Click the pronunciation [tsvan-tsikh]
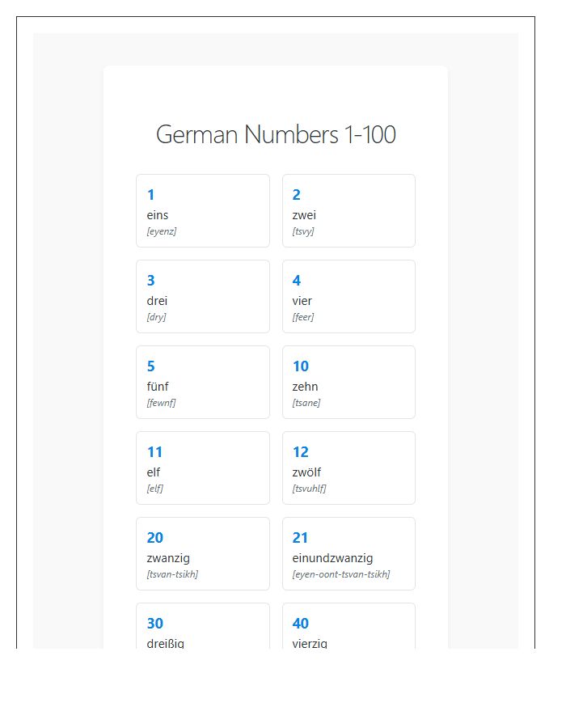The width and height of the screenshot is (566, 728). coord(172,574)
